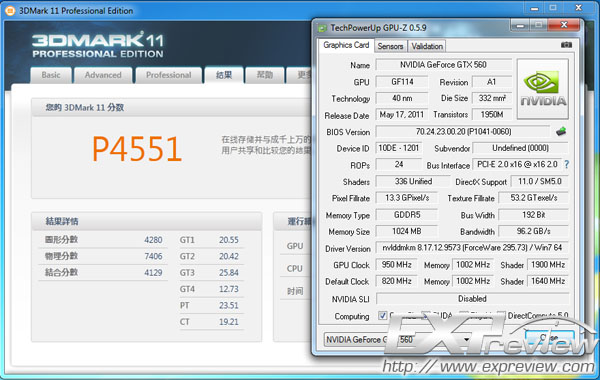Click the GPU-Z title bar app icon
Viewport: 600px width, 380px height.
(x=322, y=28)
